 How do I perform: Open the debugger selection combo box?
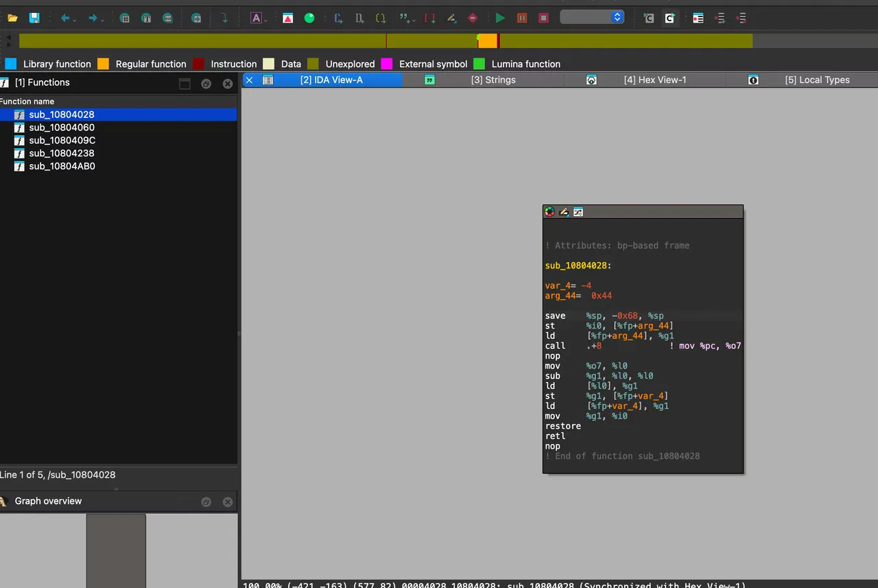pos(592,17)
